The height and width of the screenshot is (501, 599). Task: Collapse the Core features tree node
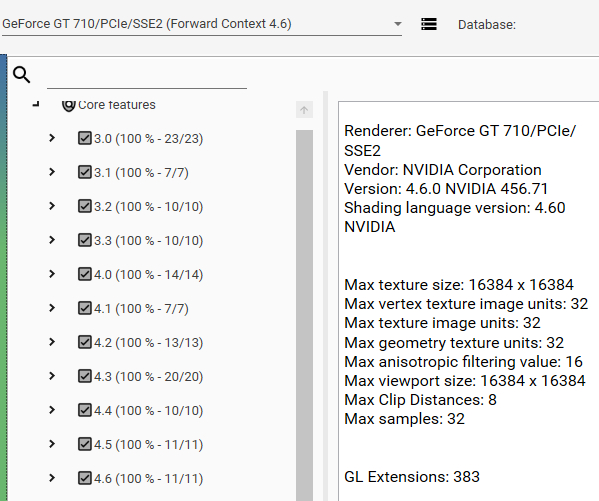(x=36, y=104)
